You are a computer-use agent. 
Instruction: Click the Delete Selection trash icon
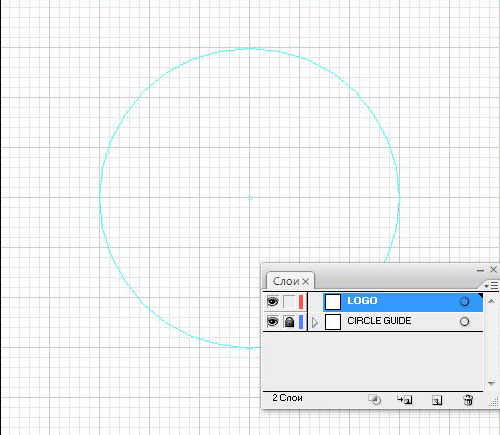pyautogui.click(x=468, y=399)
